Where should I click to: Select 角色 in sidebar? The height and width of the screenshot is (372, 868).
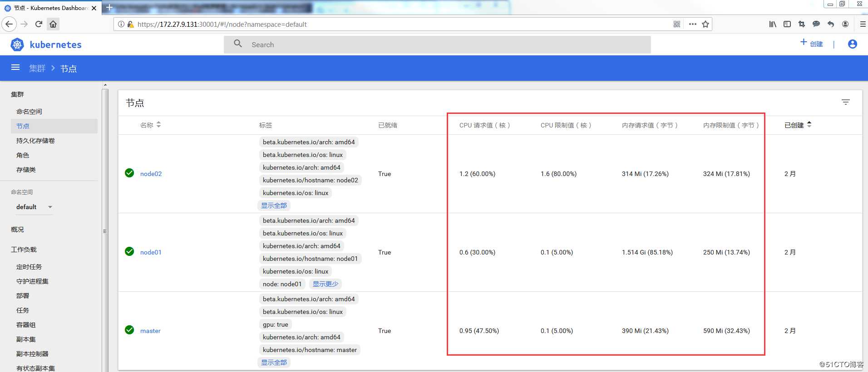pyautogui.click(x=23, y=155)
